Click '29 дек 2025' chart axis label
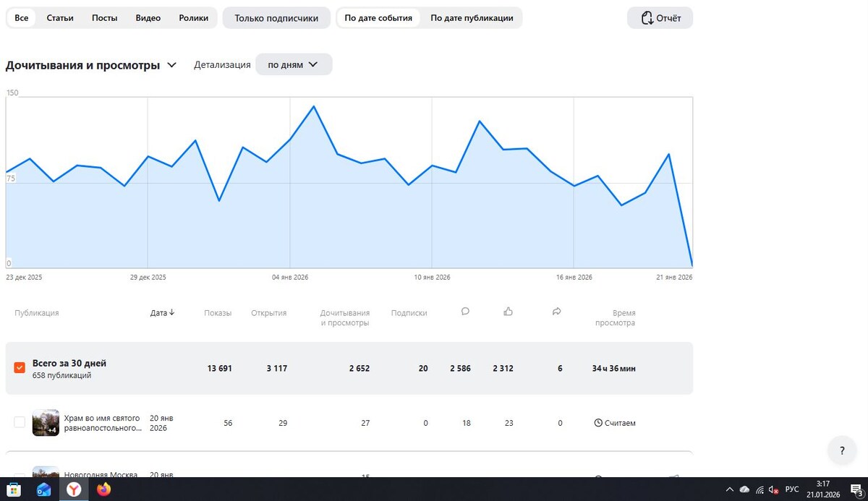This screenshot has height=501, width=868. (148, 278)
